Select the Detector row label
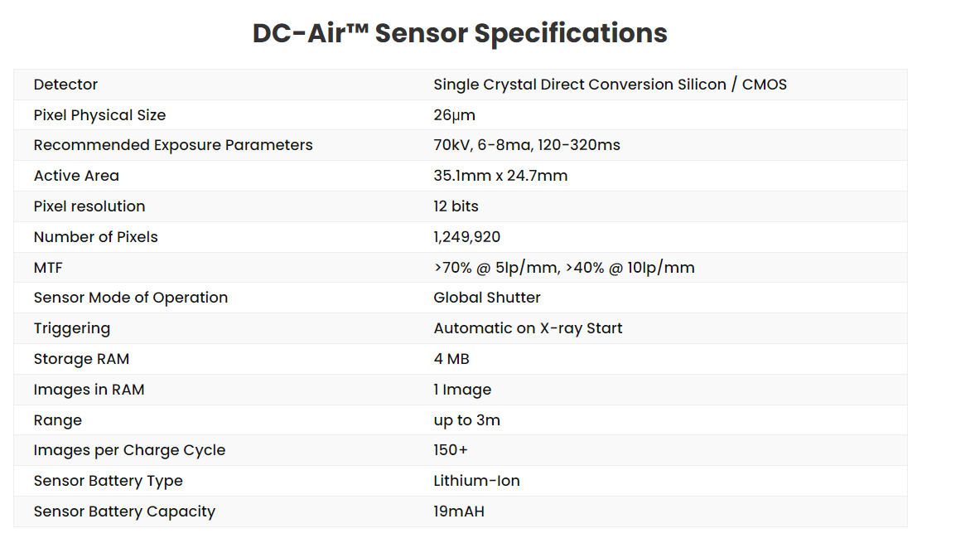Screen dimensions: 980x543 pos(65,85)
